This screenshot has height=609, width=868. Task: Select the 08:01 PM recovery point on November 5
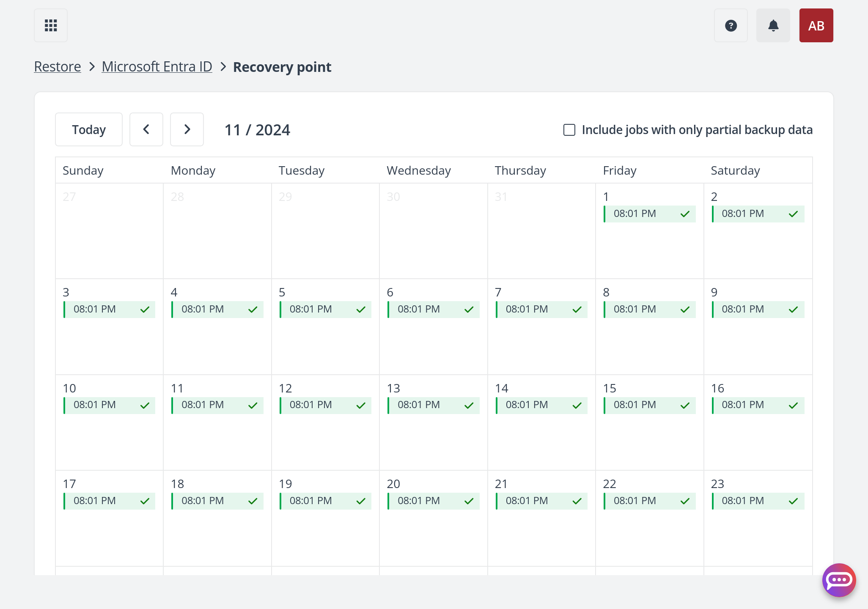[326, 310]
